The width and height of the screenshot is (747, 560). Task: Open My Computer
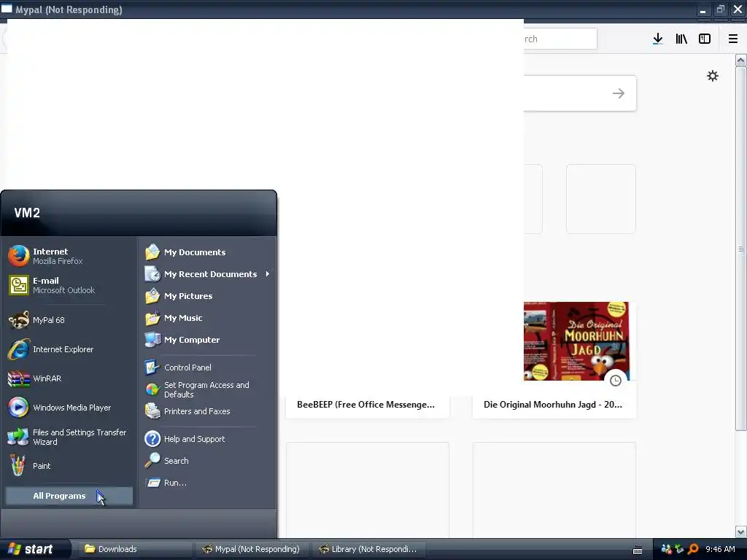pyautogui.click(x=207, y=340)
